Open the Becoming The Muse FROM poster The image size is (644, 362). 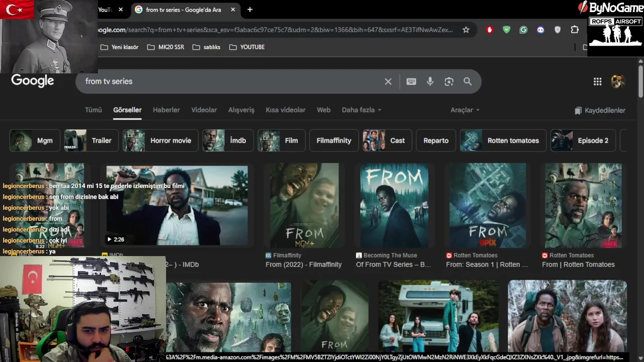394,206
